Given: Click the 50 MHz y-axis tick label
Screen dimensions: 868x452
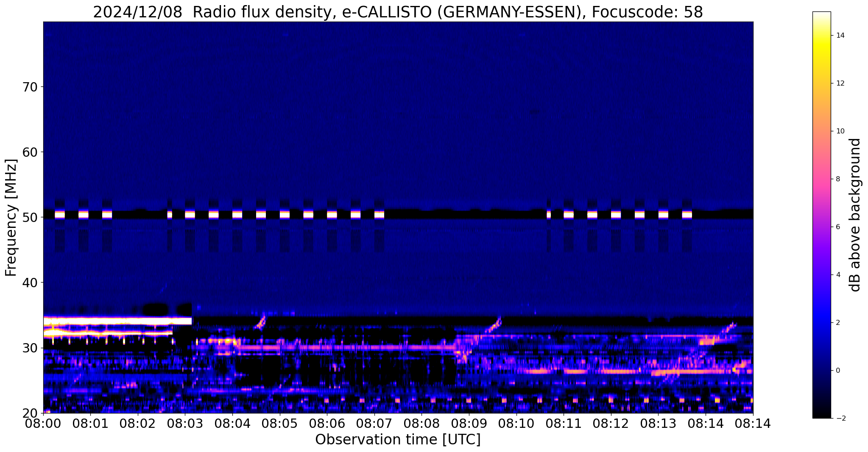Looking at the screenshot, I should pyautogui.click(x=29, y=217).
